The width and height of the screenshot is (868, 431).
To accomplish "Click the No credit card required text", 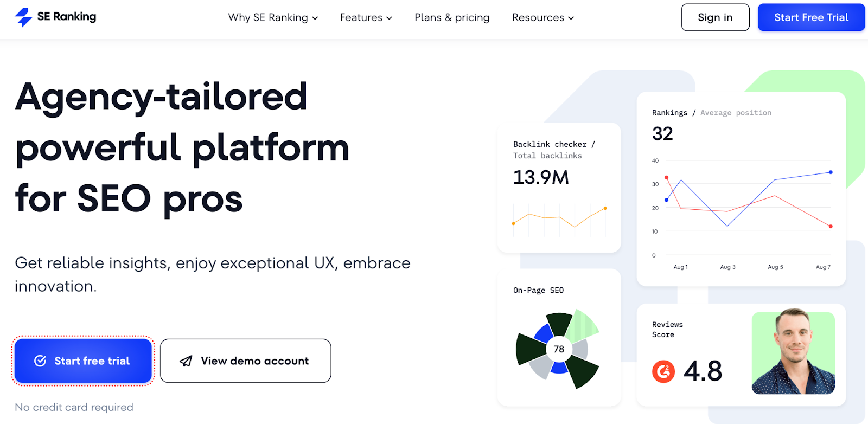I will coord(74,407).
